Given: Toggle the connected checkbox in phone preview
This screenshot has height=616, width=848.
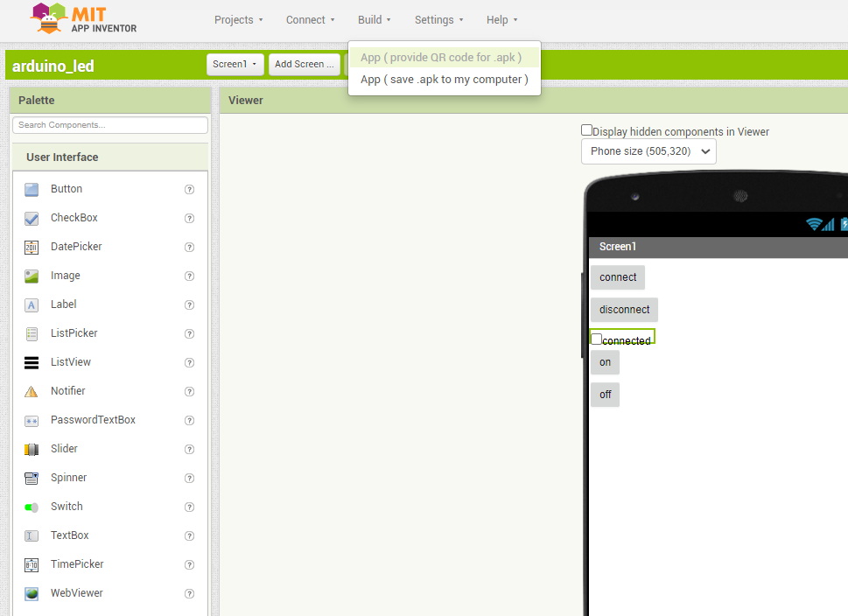Looking at the screenshot, I should pos(596,339).
